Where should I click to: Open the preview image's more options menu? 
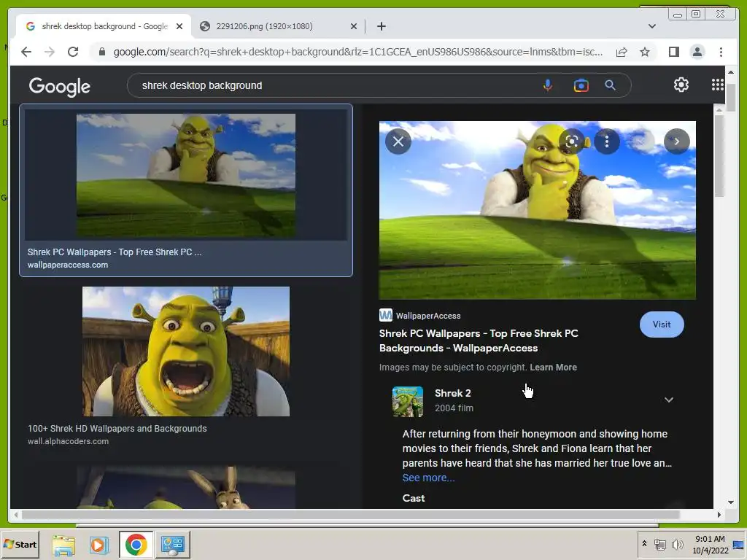606,141
